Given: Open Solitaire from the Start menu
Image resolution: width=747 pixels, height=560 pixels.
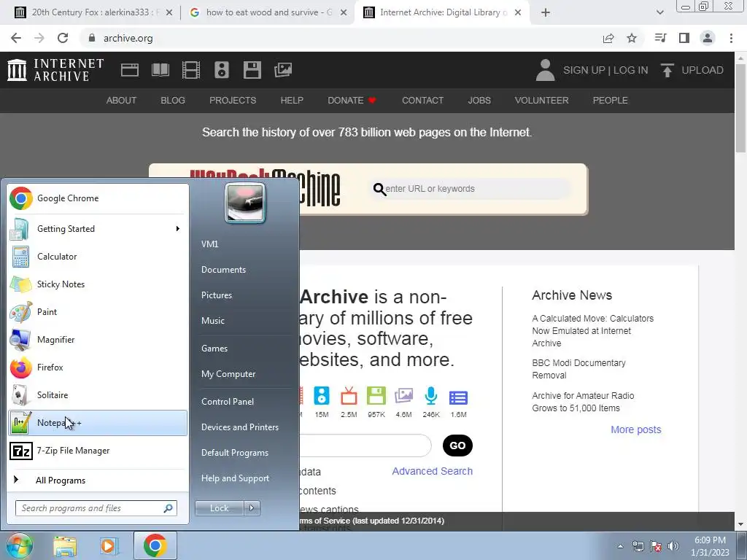Looking at the screenshot, I should 98,394.
